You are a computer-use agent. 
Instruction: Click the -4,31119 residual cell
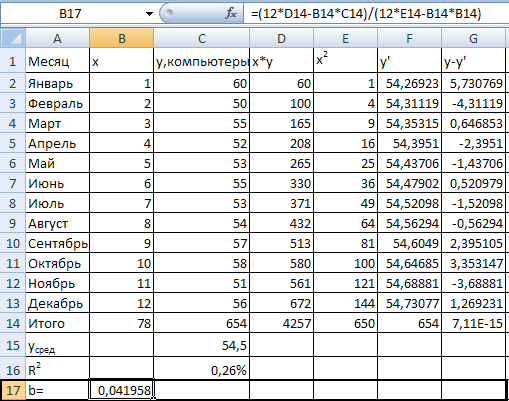click(x=473, y=103)
